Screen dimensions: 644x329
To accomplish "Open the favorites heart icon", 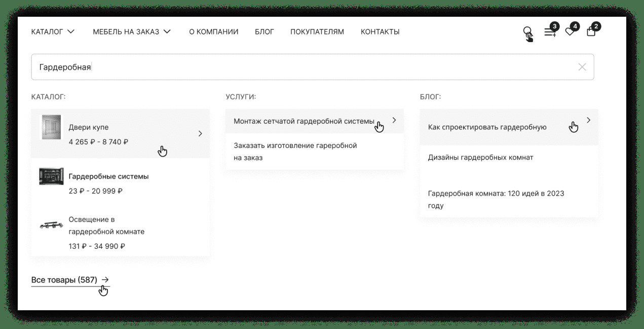I will click(x=570, y=32).
